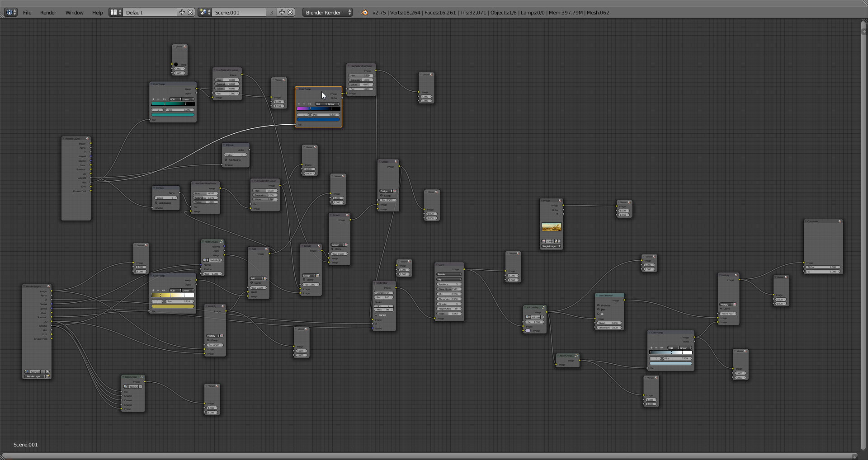Open the Help menu
868x460 pixels.
click(x=97, y=12)
